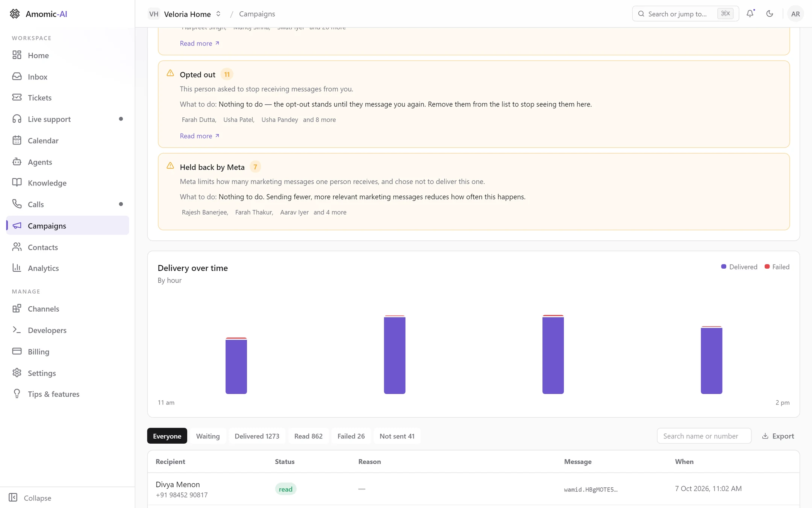The height and width of the screenshot is (508, 812).
Task: Focus the Search or jump to box
Action: pos(686,14)
